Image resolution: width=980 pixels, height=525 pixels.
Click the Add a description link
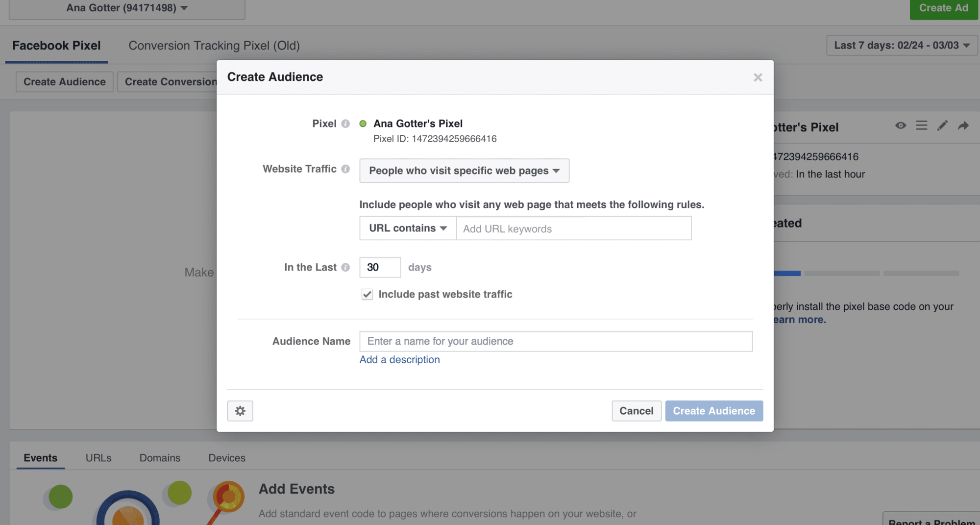coord(399,360)
